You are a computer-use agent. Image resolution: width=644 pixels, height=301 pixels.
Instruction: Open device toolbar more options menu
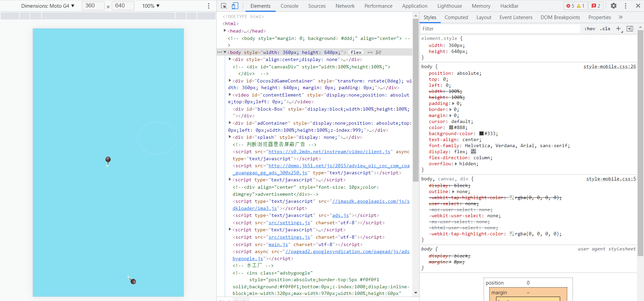tap(209, 6)
